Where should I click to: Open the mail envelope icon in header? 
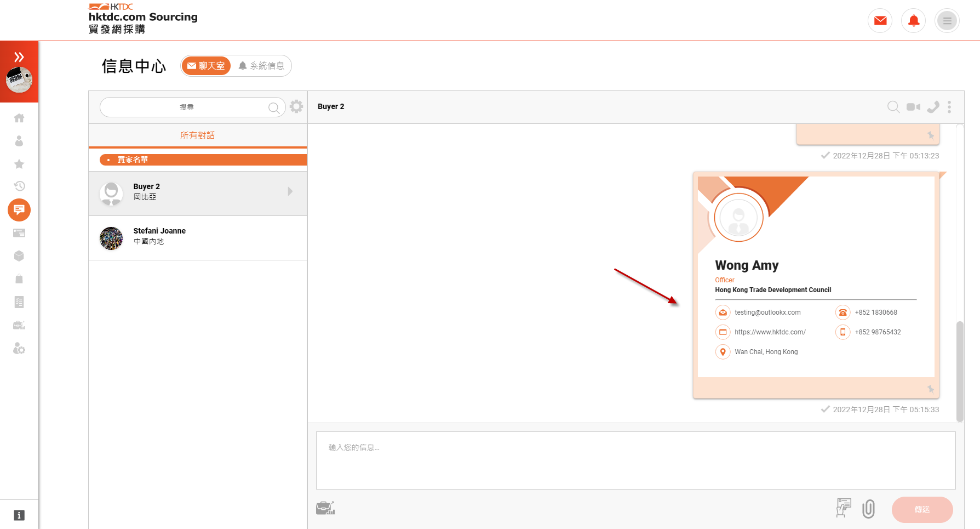[x=880, y=21]
